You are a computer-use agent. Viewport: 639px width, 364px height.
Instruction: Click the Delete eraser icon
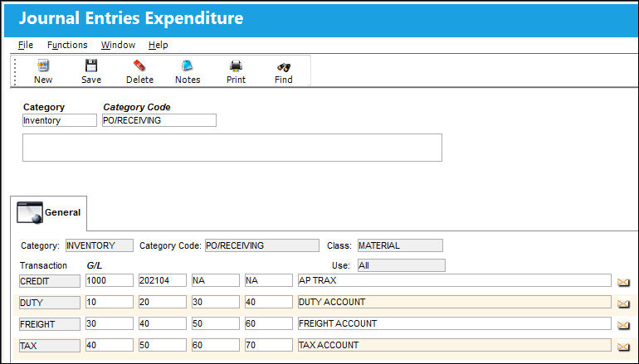139,66
